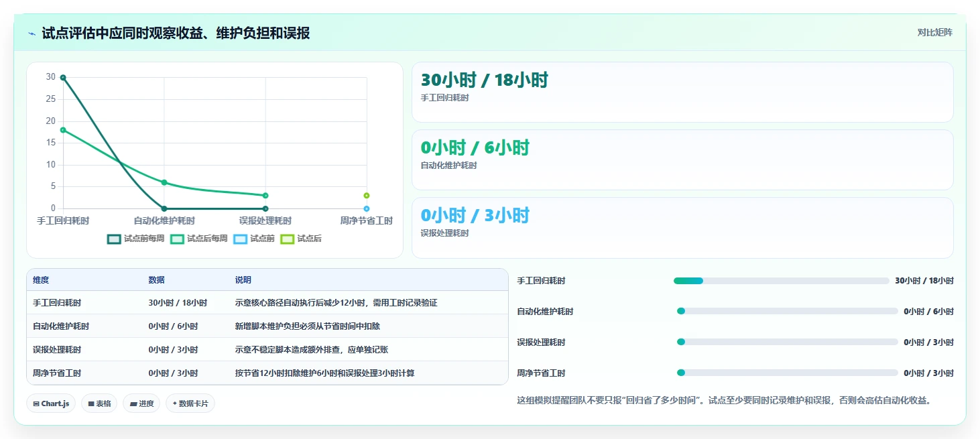Image resolution: width=980 pixels, height=439 pixels.
Task: Toggle the 试点后 legend item
Action: [300, 239]
